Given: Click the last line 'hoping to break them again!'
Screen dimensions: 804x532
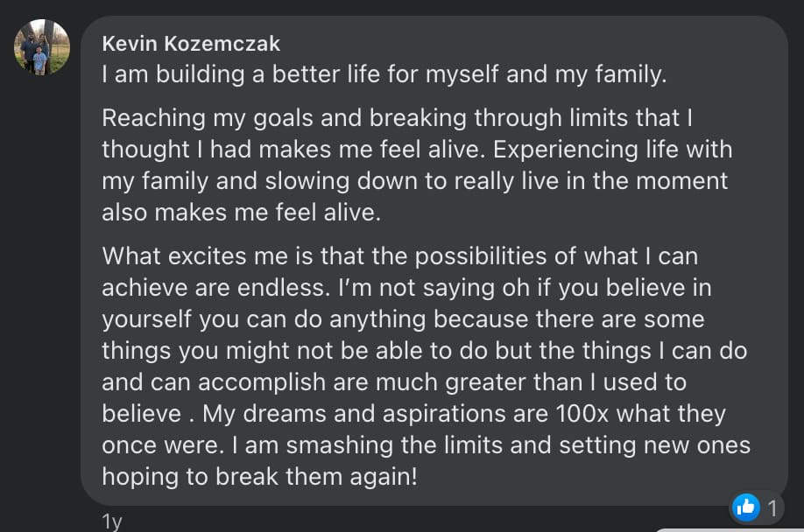Looking at the screenshot, I should point(259,477).
